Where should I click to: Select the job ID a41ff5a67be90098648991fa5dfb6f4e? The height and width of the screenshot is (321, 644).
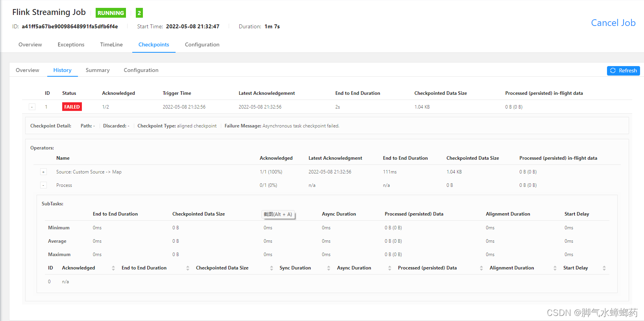coord(70,26)
